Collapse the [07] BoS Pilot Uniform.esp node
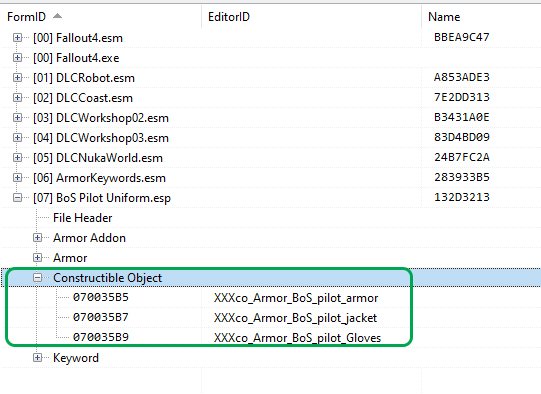 [17, 198]
